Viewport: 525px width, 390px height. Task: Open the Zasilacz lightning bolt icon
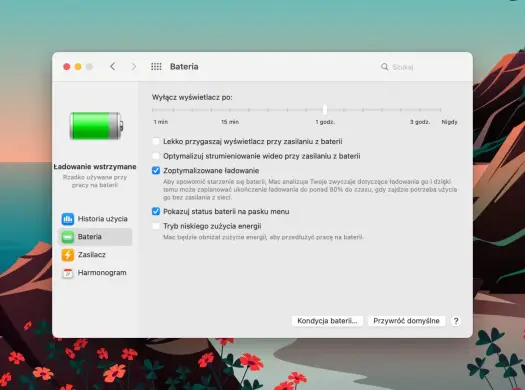[68, 255]
